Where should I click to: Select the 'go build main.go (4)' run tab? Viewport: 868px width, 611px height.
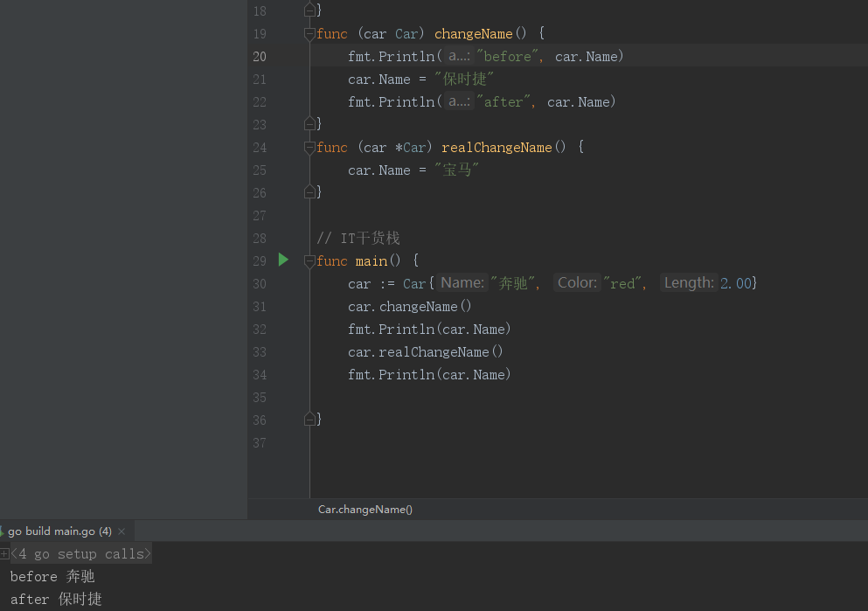pos(59,531)
